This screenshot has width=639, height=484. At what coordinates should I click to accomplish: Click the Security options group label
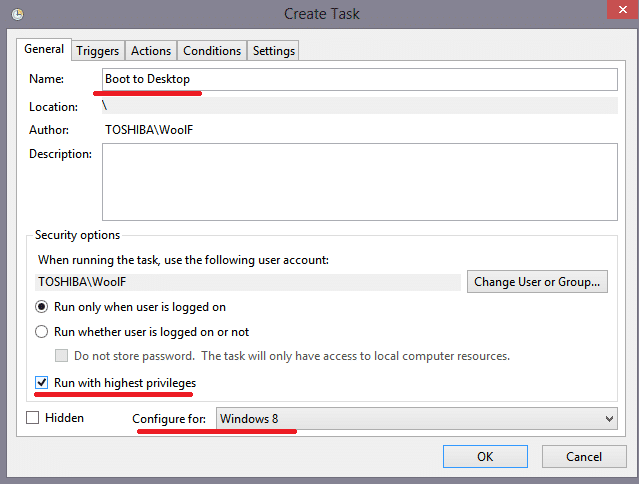click(77, 235)
